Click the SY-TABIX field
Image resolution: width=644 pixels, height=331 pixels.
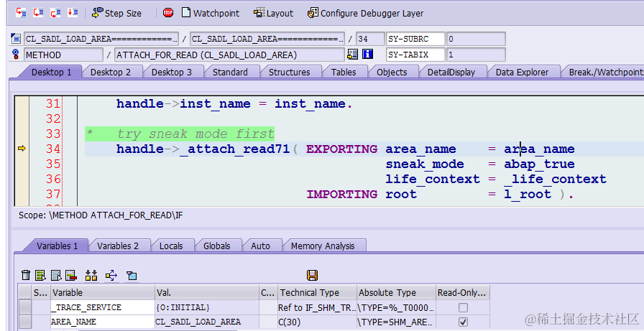[415, 55]
